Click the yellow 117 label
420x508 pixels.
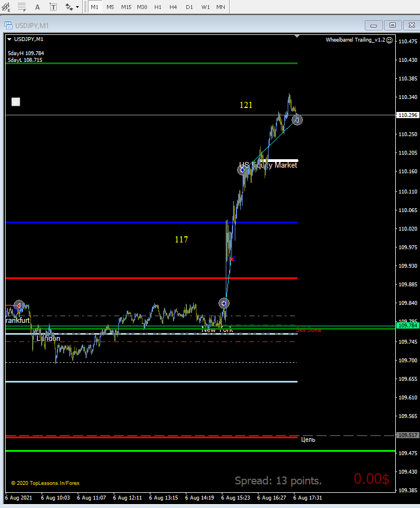pyautogui.click(x=181, y=240)
